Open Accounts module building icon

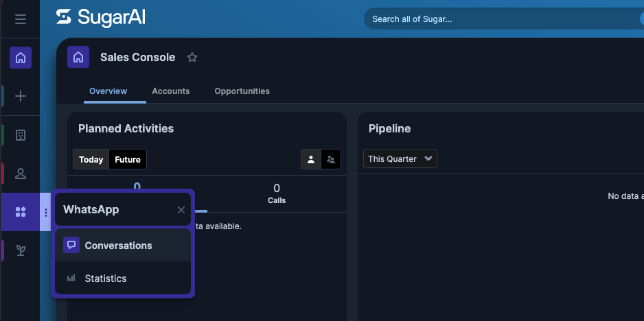click(21, 135)
